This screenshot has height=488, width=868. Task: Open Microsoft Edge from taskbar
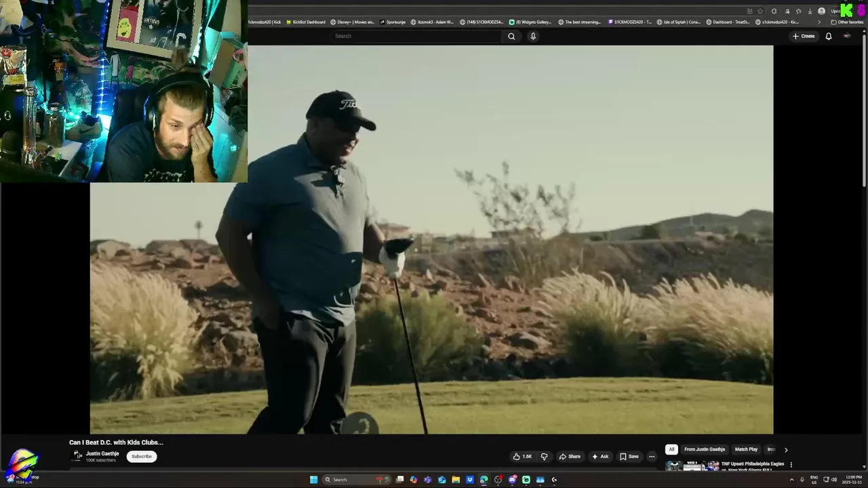coord(484,480)
